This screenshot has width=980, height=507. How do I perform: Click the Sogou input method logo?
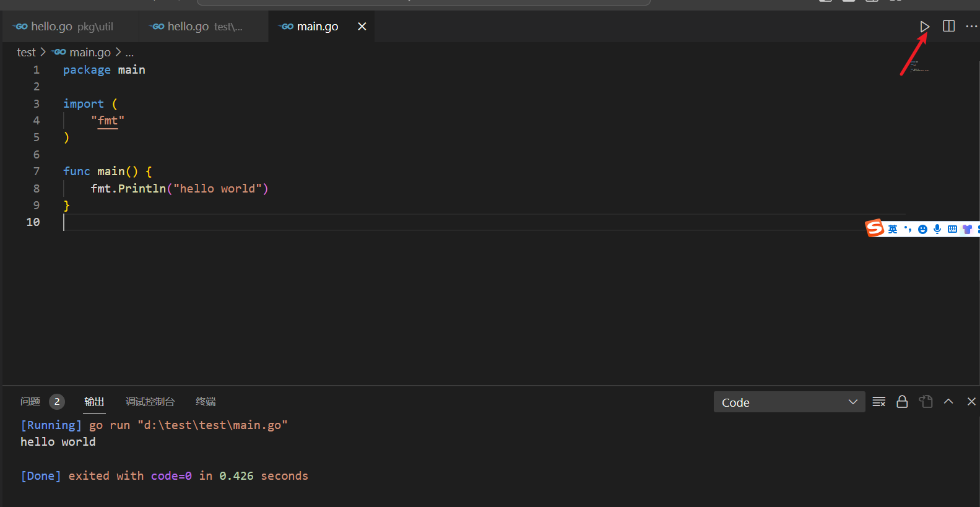875,228
